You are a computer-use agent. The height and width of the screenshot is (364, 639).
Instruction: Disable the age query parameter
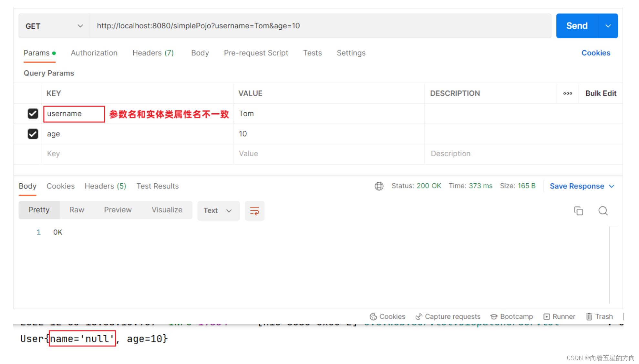pyautogui.click(x=33, y=134)
